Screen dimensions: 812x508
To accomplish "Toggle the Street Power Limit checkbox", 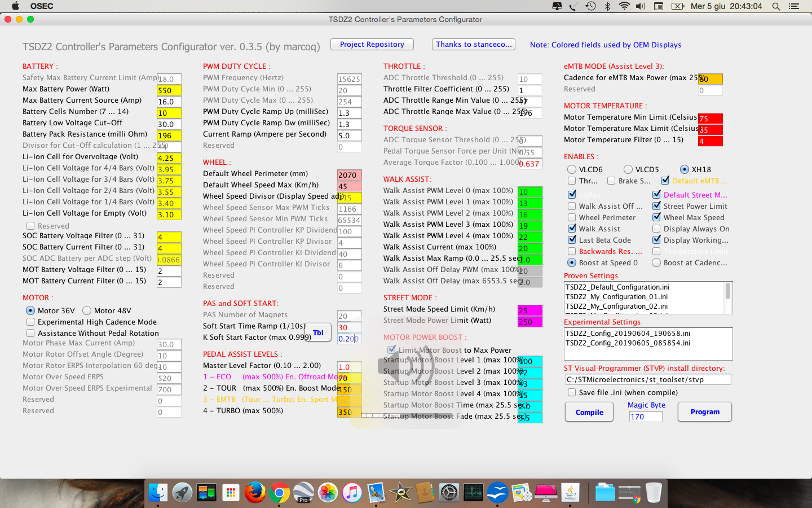I will pos(656,206).
